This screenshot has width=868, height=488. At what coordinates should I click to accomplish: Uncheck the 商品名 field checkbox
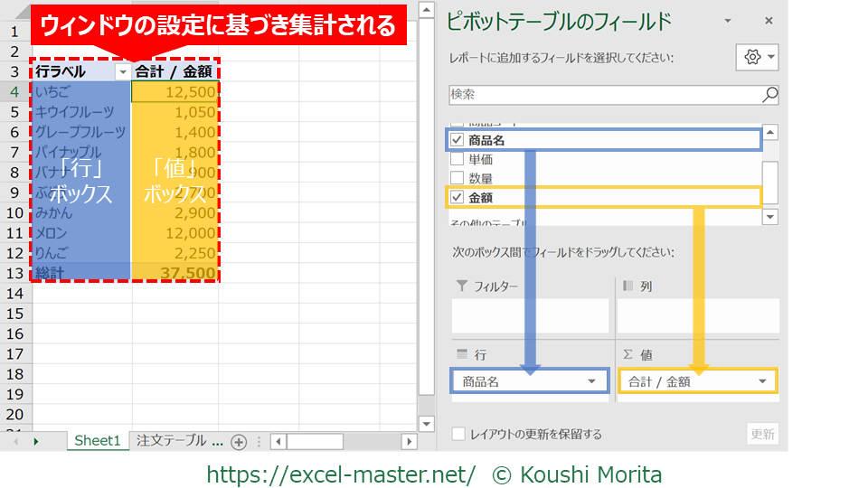tap(458, 139)
